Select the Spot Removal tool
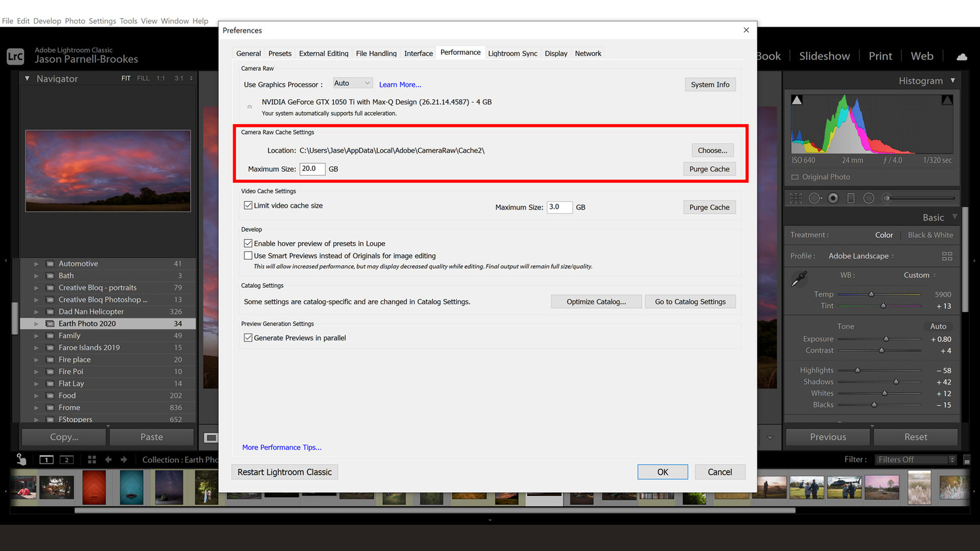This screenshot has height=551, width=980. [x=814, y=197]
